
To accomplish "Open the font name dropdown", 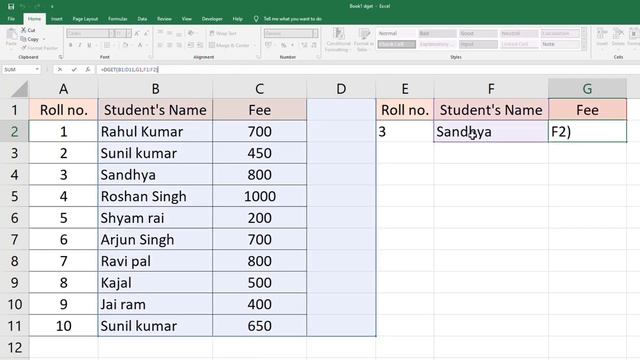I will [111, 33].
